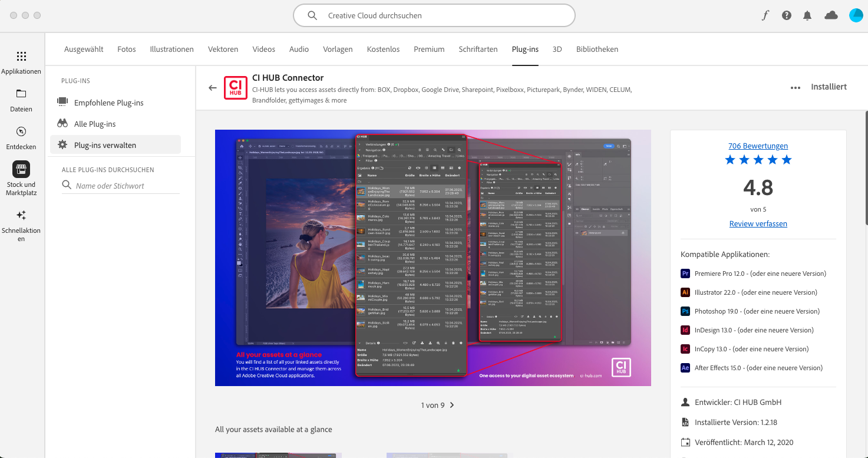868x458 pixels.
Task: Click the Photoshop compatibility icon
Action: tap(685, 311)
